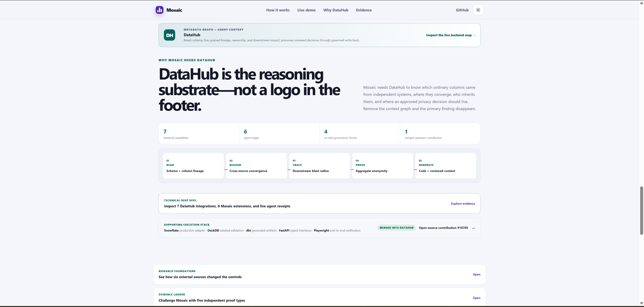The image size is (644, 307).
Task: Expand the Evidence Ladder panel via Open
Action: point(477,298)
